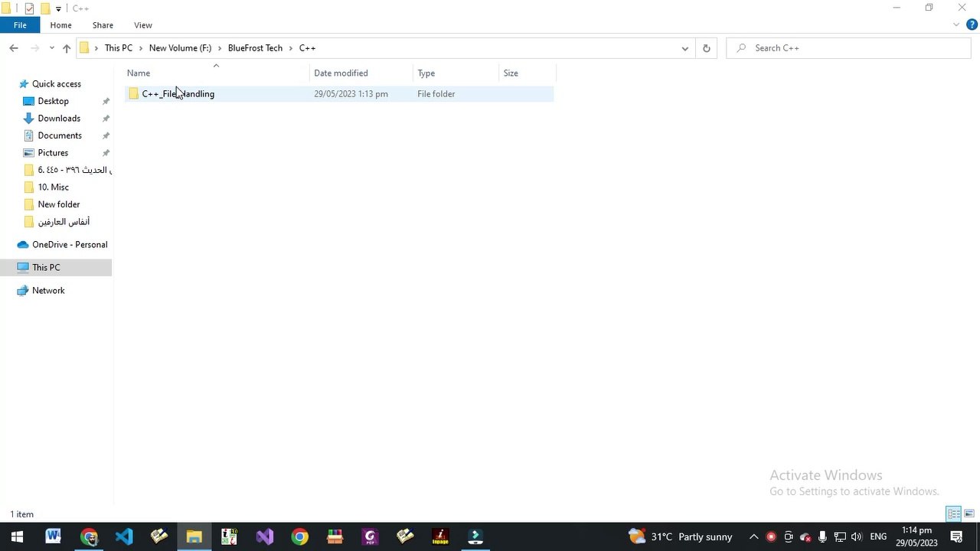Screen dimensions: 980x551
Task: Expand the chevron after New Volume (F:)
Action: 220,47
